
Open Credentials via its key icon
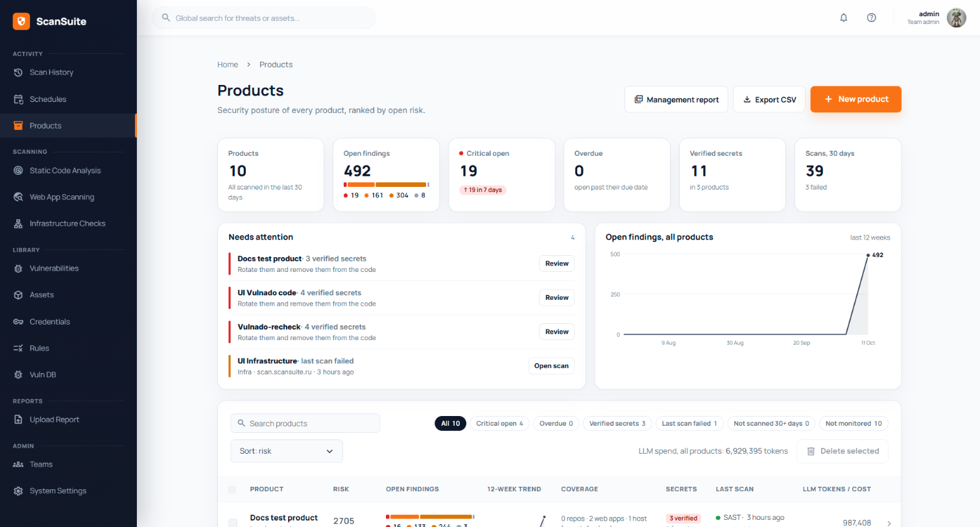pos(18,322)
